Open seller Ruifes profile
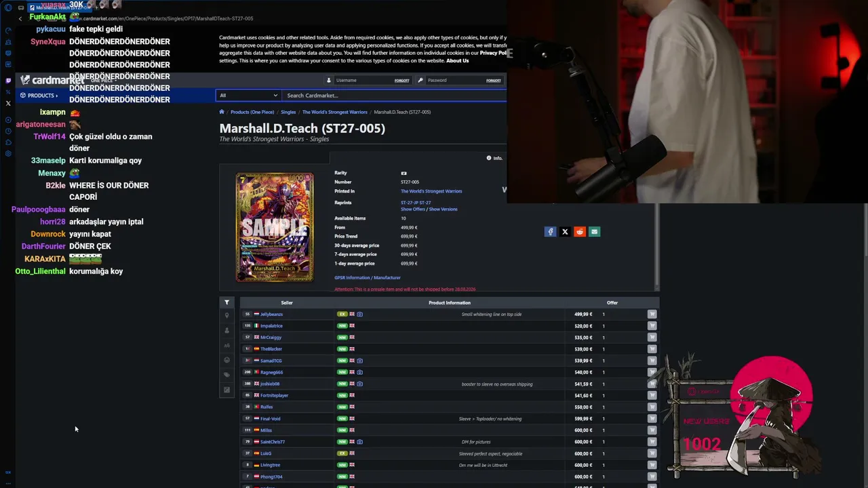868x488 pixels. coord(267,407)
